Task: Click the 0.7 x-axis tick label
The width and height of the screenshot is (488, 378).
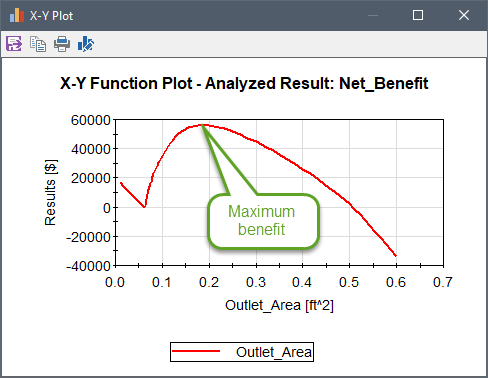Action: pyautogui.click(x=443, y=282)
